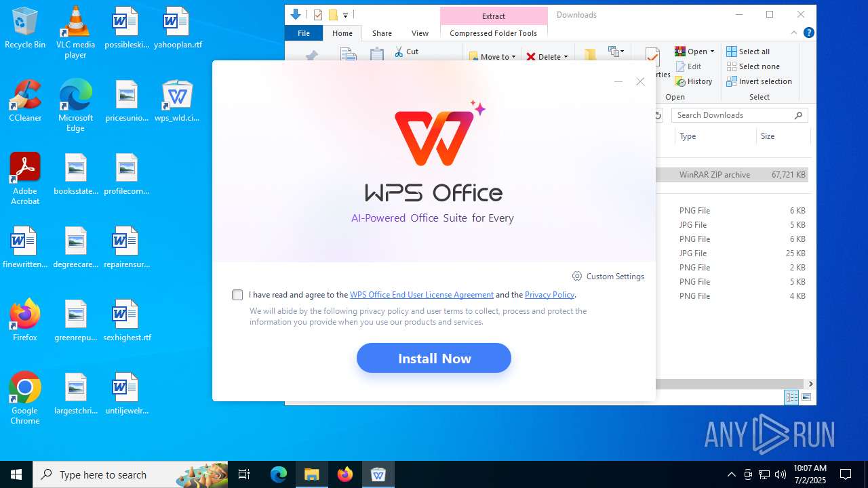Select the CCleaner desktop shortcut

click(25, 101)
